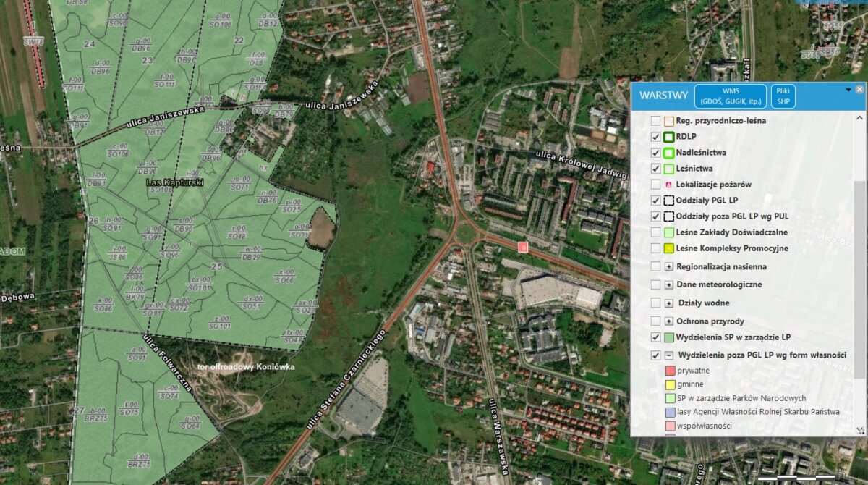The height and width of the screenshot is (485, 868).
Task: Click SP w zarządzie Parków Narodowych green swatch
Action: (669, 398)
